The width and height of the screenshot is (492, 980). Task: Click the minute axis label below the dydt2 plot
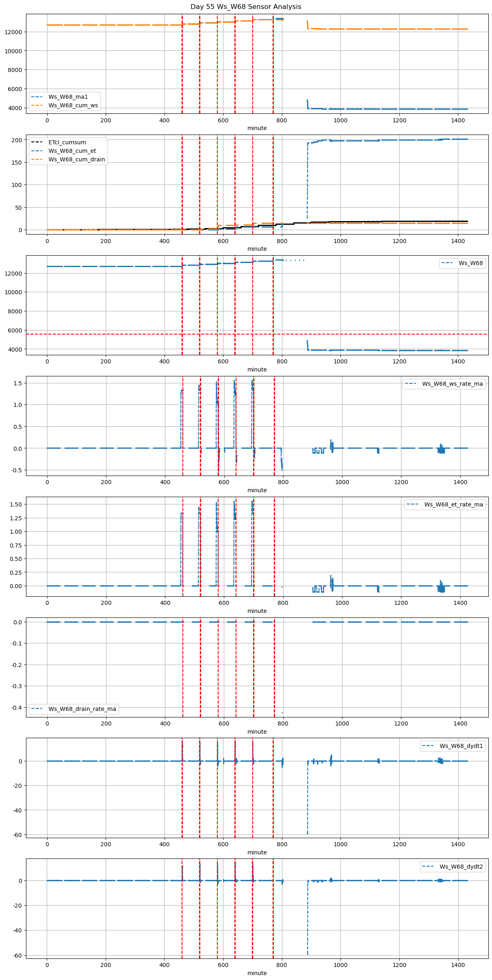[x=257, y=973]
